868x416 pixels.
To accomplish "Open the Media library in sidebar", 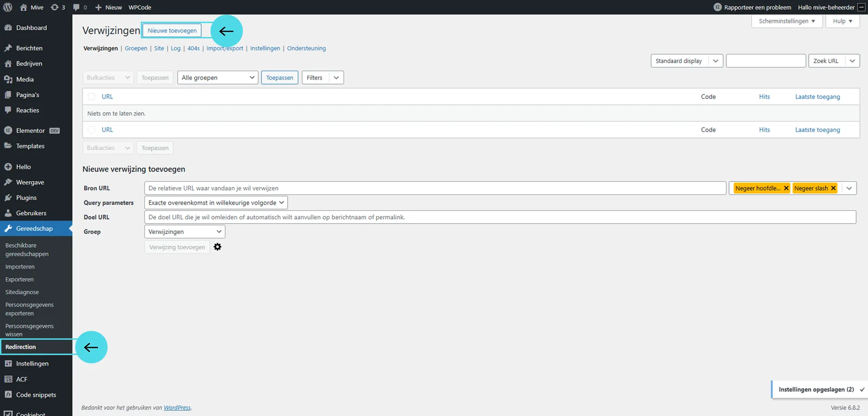I will [x=24, y=79].
